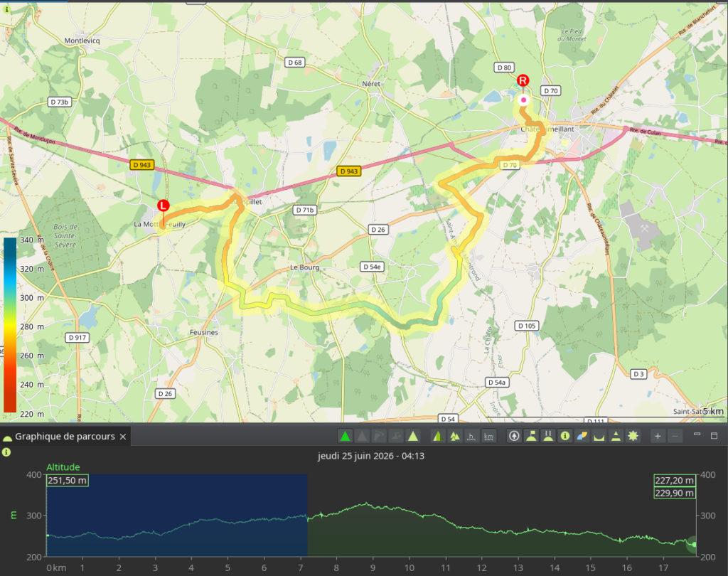Click the Néret town label

tap(371, 84)
